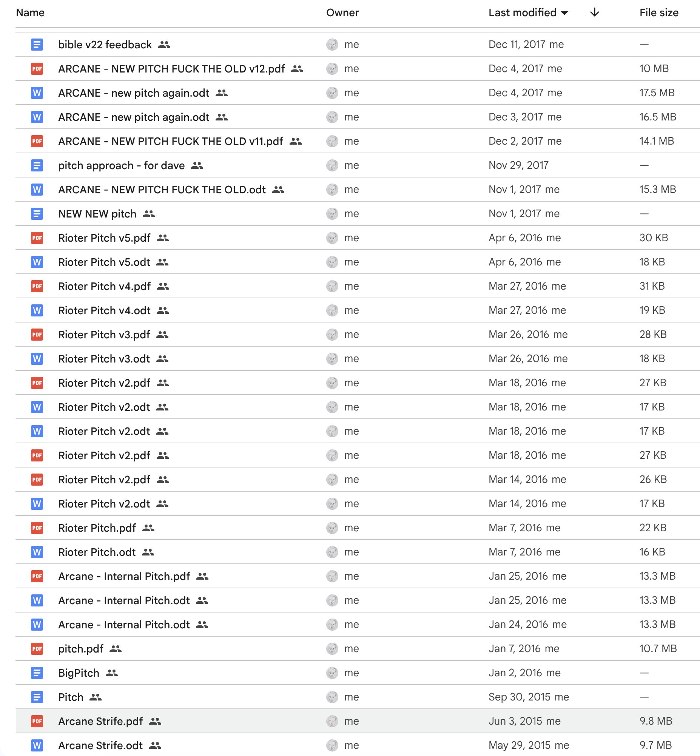Viewport: 700px width, 756px height.
Task: Click the PDF icon for Rioter Pitch v5.pdf
Action: tap(37, 238)
